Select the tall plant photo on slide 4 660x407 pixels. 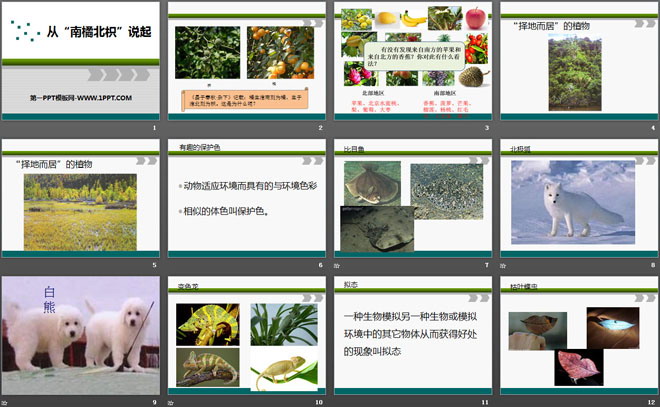click(x=579, y=72)
